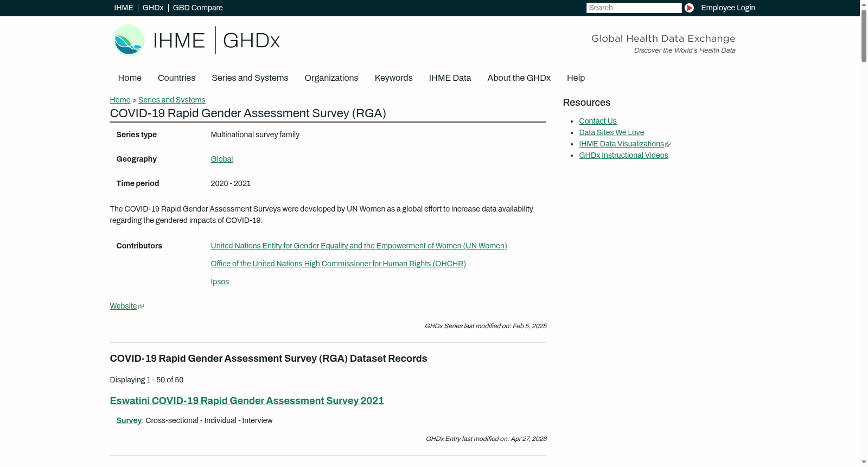The width and height of the screenshot is (868, 467).
Task: Focus the Search input field
Action: pyautogui.click(x=634, y=8)
